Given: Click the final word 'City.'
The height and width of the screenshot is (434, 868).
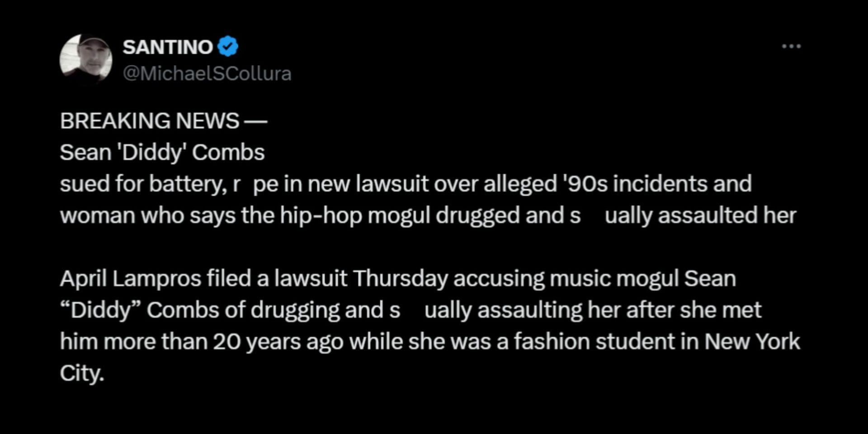Looking at the screenshot, I should click(82, 373).
